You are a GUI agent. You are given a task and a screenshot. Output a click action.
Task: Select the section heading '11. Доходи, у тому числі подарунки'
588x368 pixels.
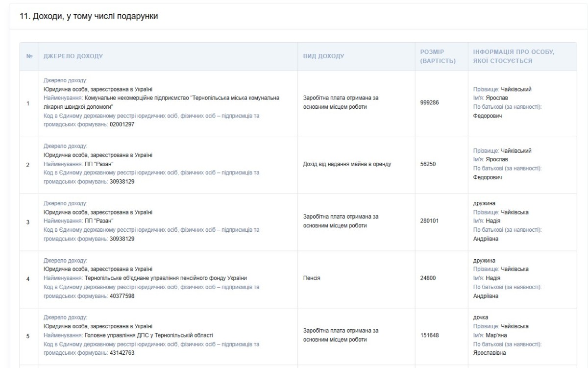pyautogui.click(x=89, y=17)
